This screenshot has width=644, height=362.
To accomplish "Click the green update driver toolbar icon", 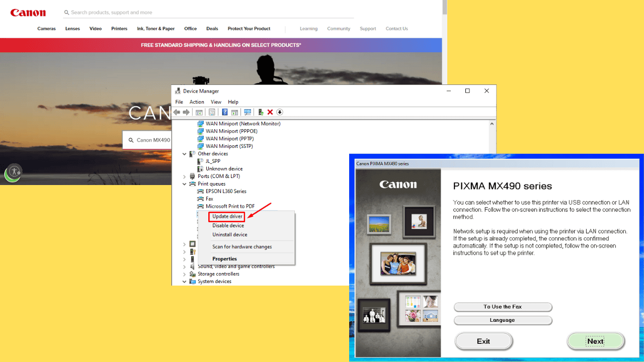I will tap(260, 112).
